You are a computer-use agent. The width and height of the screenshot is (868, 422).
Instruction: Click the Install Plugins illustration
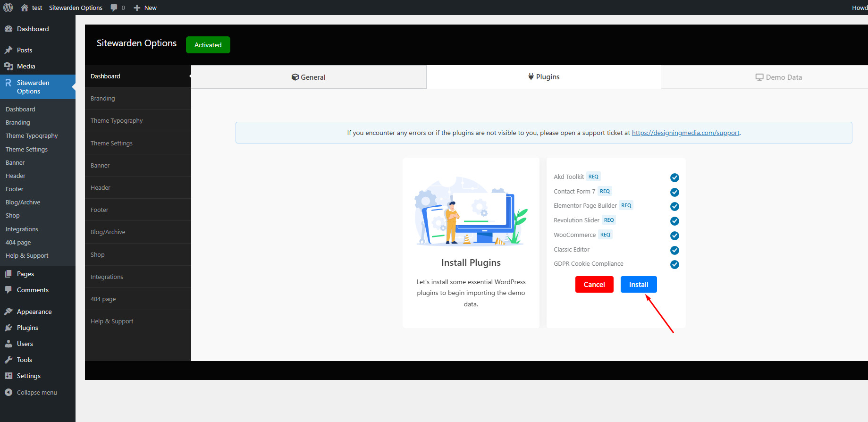(471, 211)
